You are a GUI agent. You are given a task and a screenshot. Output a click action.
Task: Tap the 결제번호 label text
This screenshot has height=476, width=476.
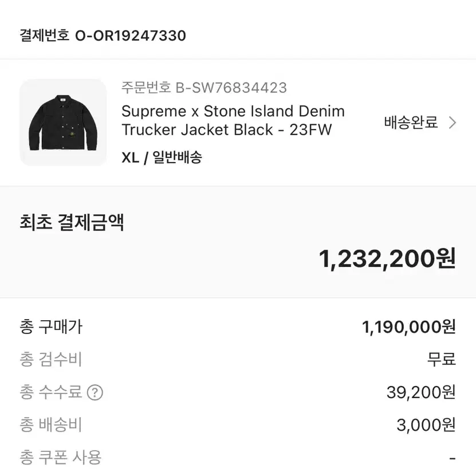pos(45,36)
